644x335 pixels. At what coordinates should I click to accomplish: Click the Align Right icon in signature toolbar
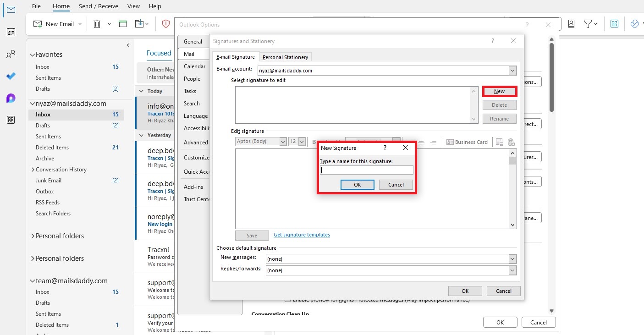pyautogui.click(x=433, y=142)
